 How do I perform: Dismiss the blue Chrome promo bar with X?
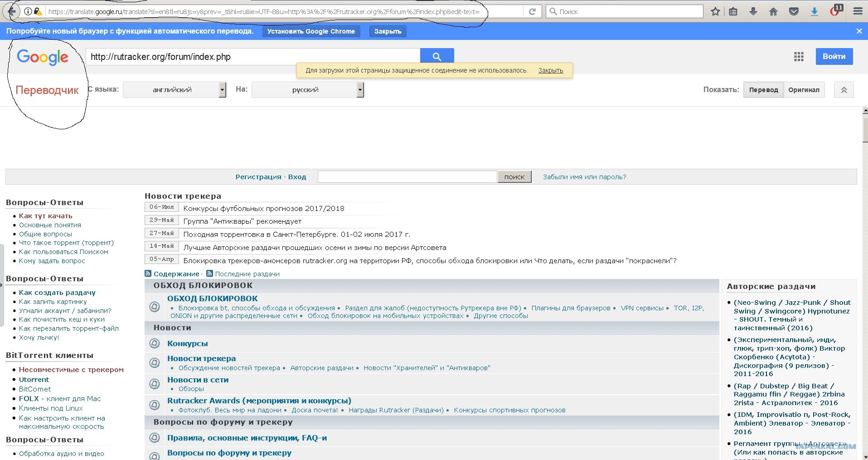pyautogui.click(x=859, y=31)
